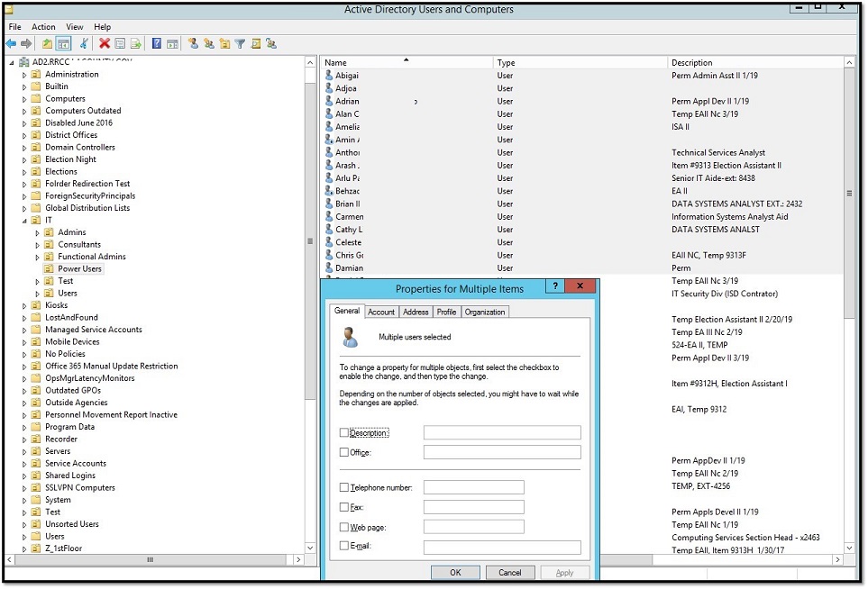
Task: Enable the Web page checkbox
Action: tap(343, 527)
